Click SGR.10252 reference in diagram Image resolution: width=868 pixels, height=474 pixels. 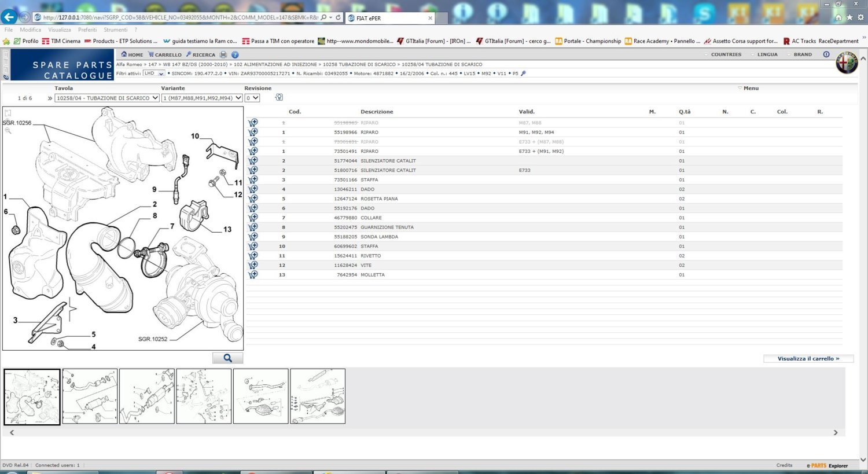coord(153,339)
